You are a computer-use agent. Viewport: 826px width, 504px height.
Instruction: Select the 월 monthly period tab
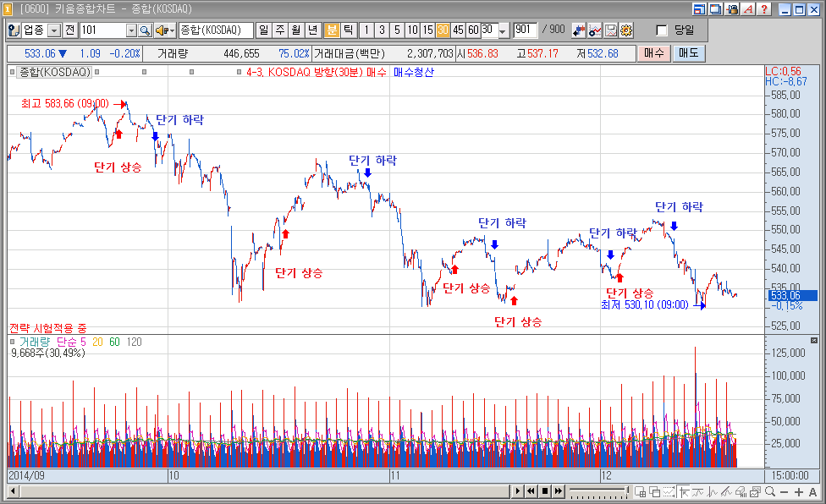[x=296, y=30]
